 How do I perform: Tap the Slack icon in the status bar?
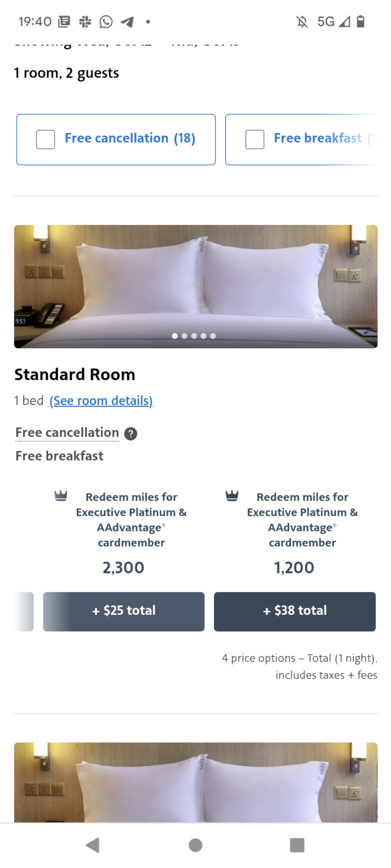tap(85, 21)
